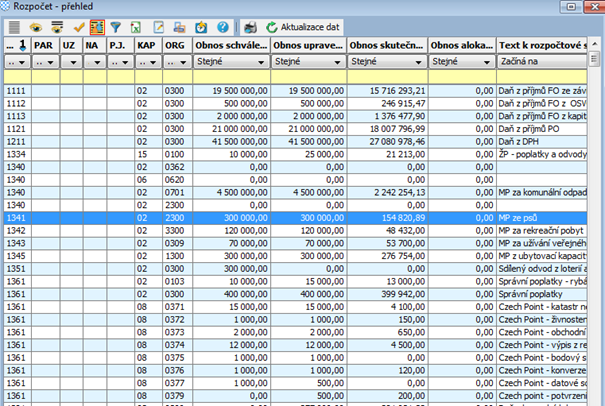Image resolution: width=605 pixels, height=406 pixels.
Task: Sort by PAR column header
Action: coord(45,46)
